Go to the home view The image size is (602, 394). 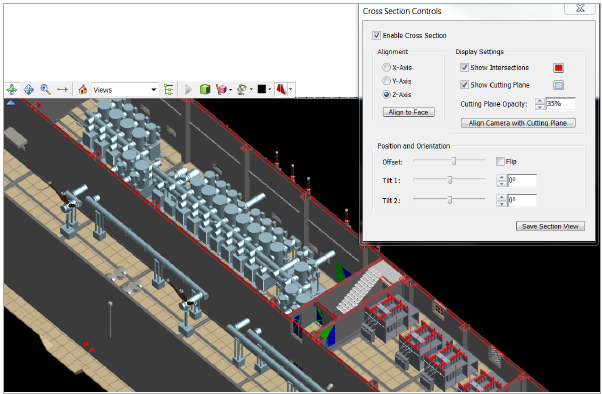[x=83, y=89]
